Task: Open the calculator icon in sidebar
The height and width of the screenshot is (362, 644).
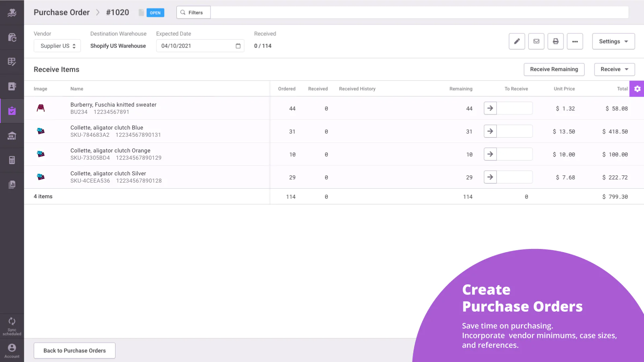Action: point(12,160)
